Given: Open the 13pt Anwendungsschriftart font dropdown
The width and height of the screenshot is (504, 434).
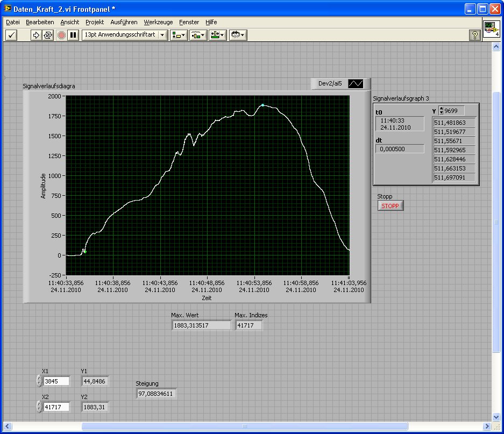Looking at the screenshot, I should tap(124, 35).
